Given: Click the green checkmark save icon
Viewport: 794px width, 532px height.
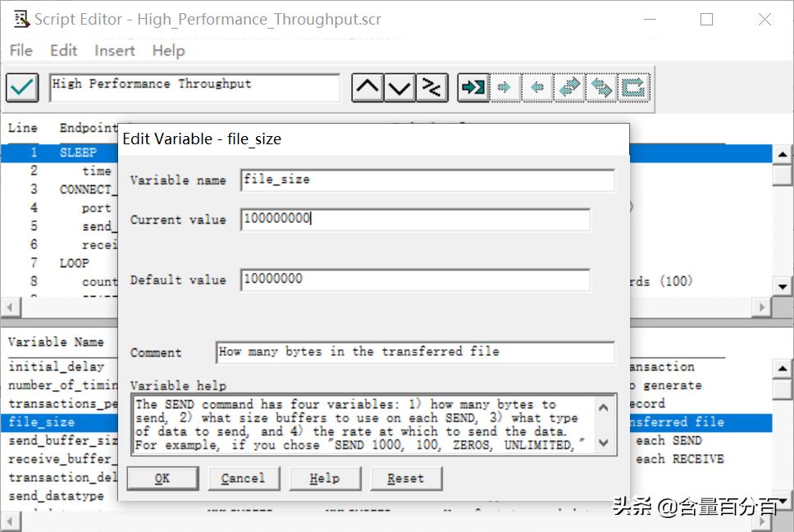Looking at the screenshot, I should pyautogui.click(x=22, y=88).
